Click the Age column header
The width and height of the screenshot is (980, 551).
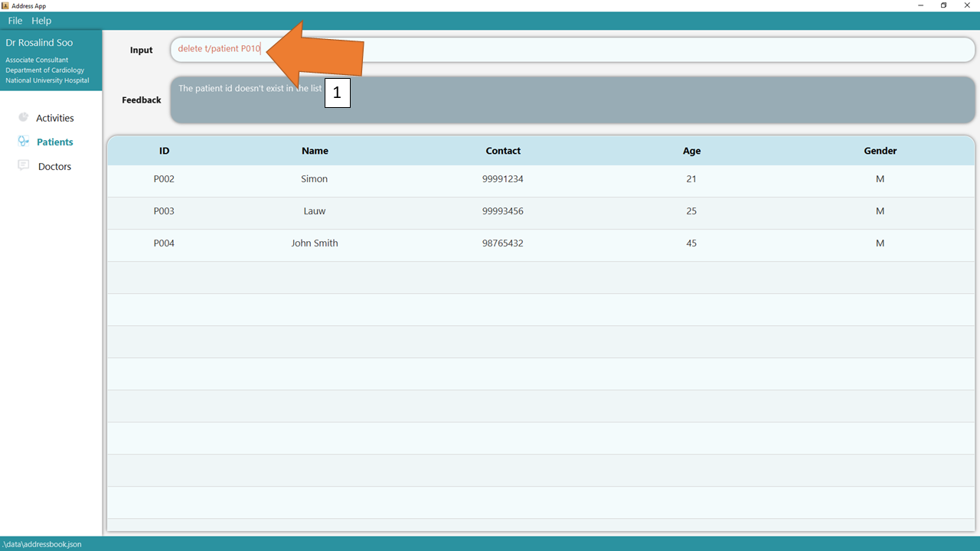point(691,151)
